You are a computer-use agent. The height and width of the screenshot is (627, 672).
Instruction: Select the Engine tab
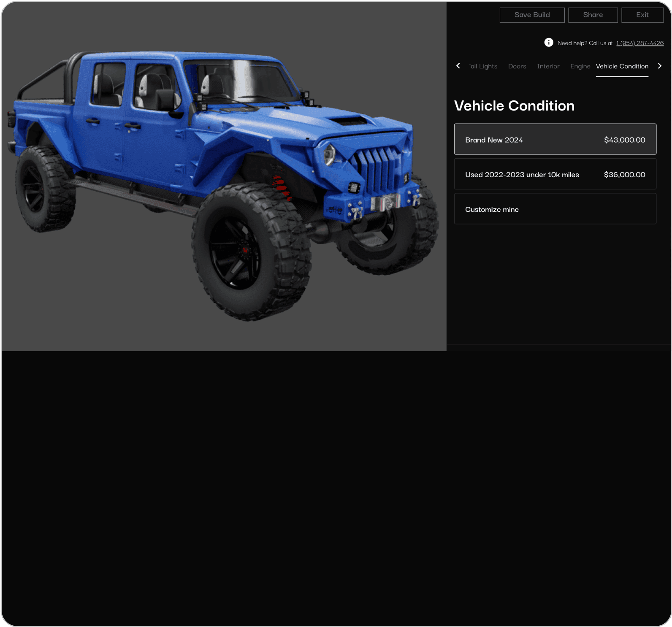[x=580, y=66]
